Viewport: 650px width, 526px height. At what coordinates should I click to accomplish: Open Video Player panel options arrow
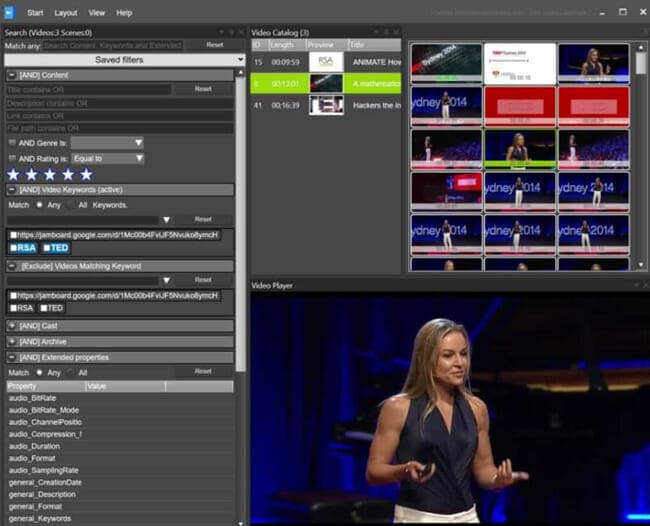pyautogui.click(x=636, y=285)
